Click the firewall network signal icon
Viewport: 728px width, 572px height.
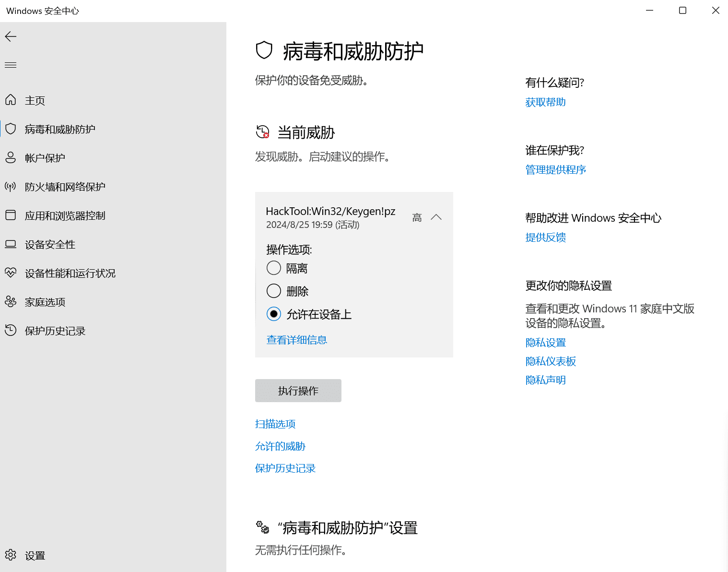[11, 186]
